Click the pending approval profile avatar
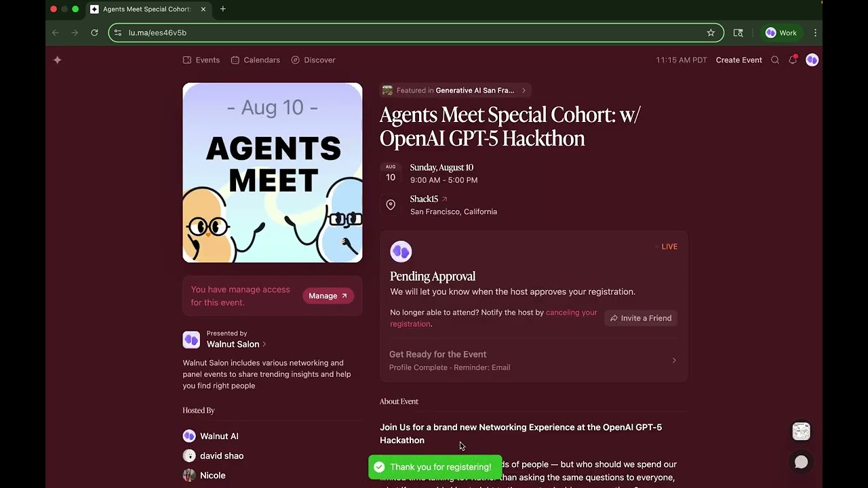This screenshot has height=488, width=868. pos(401,251)
